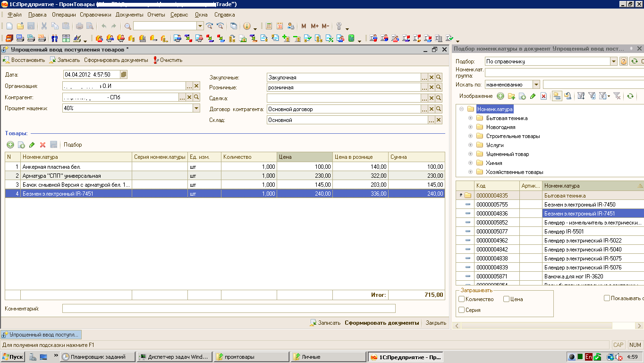Click the M- memory subtract button
The width and height of the screenshot is (644, 363).
(325, 26)
